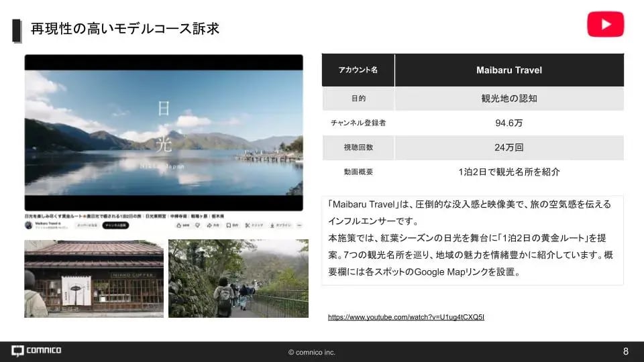
Task: Click the slide title '再現性の高いモデルコース訴求'
Action: click(x=125, y=29)
